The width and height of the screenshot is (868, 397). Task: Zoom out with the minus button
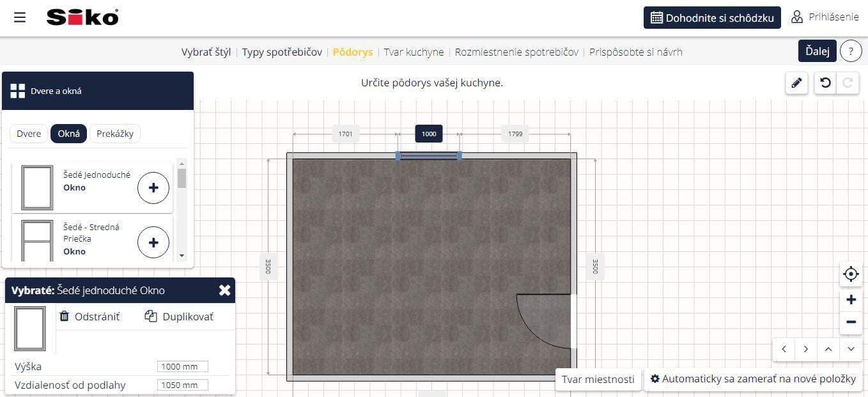(x=851, y=322)
